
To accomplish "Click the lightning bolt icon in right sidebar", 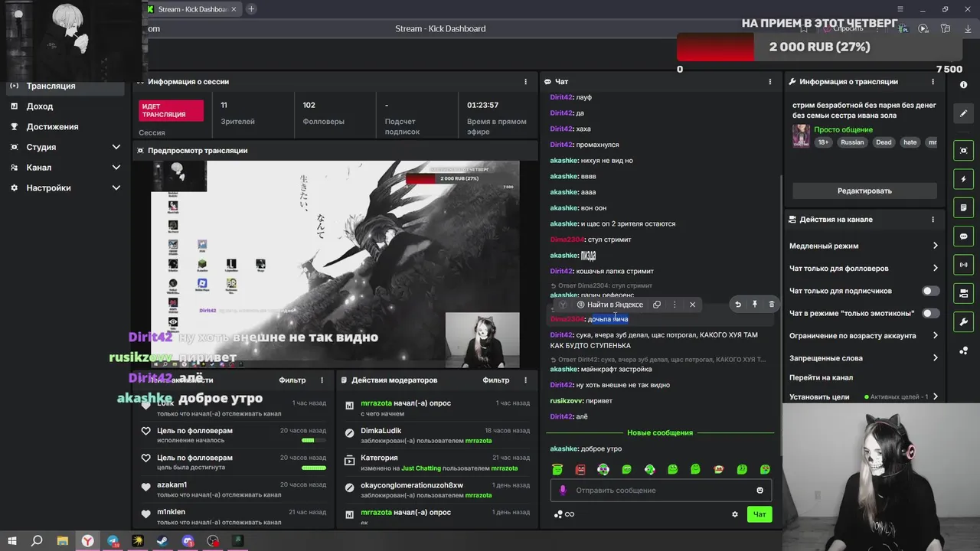I will coord(964,179).
